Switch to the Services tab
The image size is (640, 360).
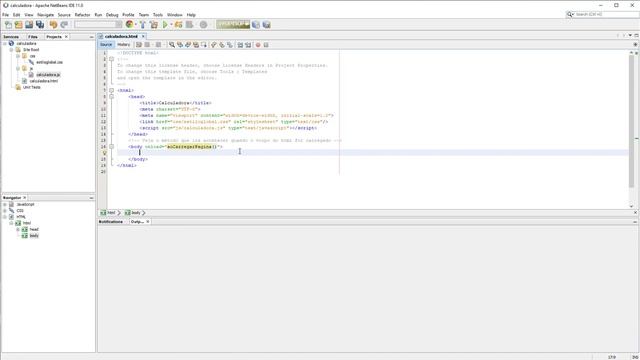pyautogui.click(x=11, y=37)
